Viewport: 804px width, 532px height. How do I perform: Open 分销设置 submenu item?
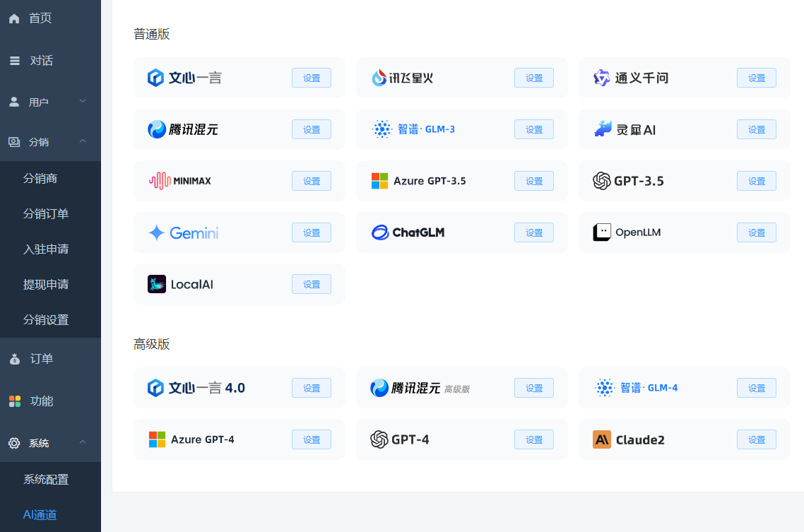[50, 320]
